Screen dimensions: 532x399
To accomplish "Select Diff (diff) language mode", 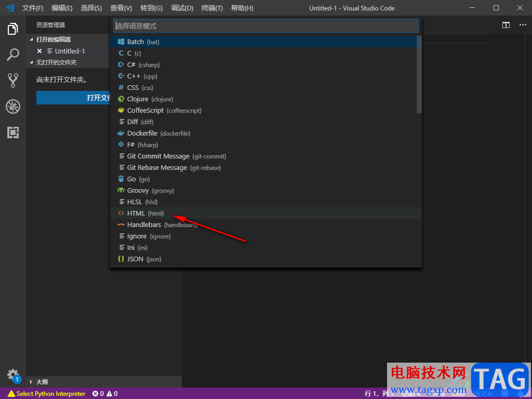I will [266, 122].
